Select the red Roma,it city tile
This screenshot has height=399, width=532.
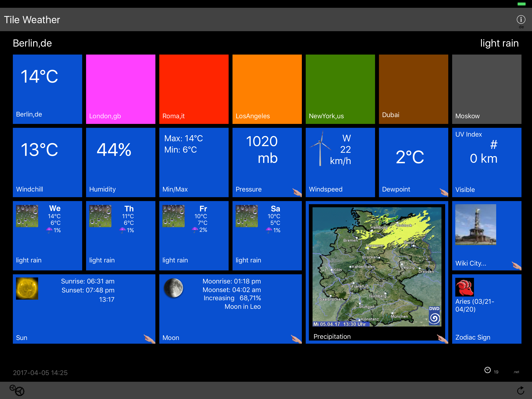point(194,89)
